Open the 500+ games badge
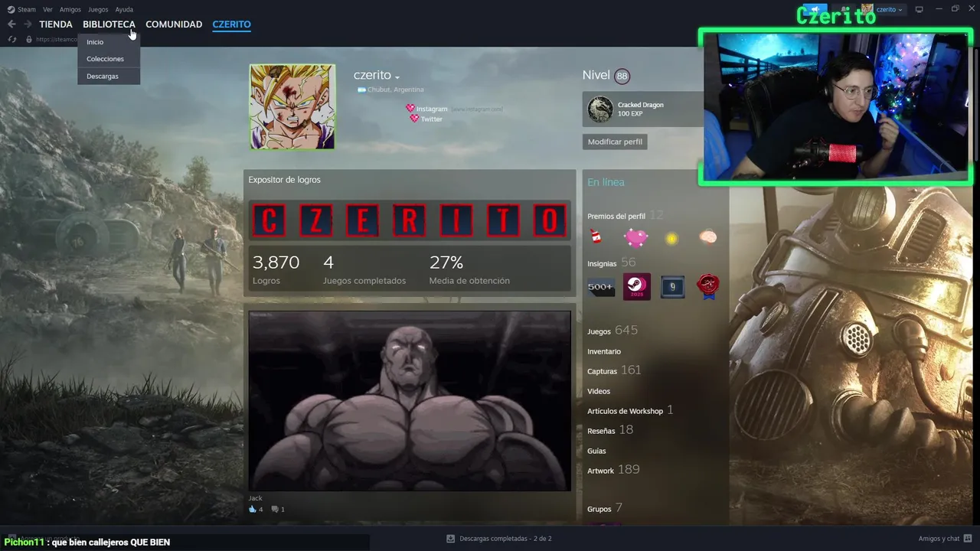Screen dimensions: 980x551 pos(601,287)
